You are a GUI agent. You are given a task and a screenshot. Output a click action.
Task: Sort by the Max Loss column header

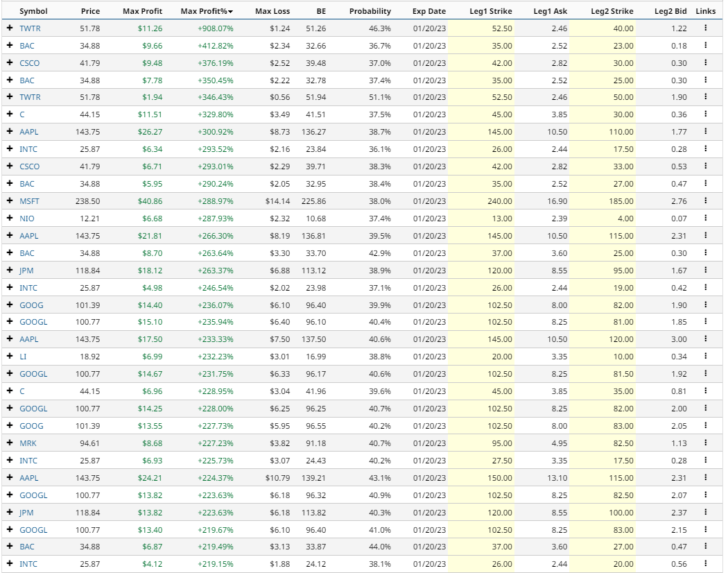coord(272,11)
